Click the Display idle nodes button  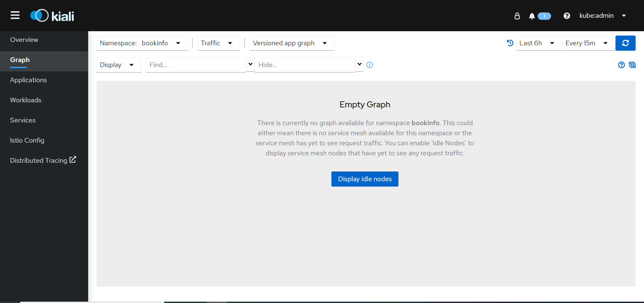[365, 179]
